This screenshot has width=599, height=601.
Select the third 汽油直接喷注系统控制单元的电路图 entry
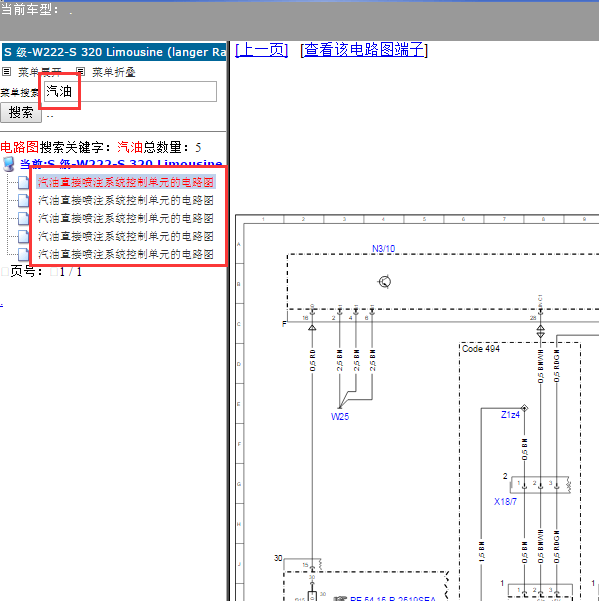126,218
